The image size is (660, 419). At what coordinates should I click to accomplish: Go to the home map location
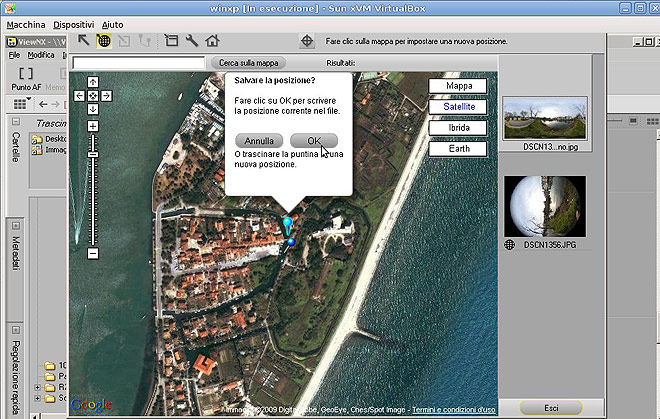click(212, 40)
